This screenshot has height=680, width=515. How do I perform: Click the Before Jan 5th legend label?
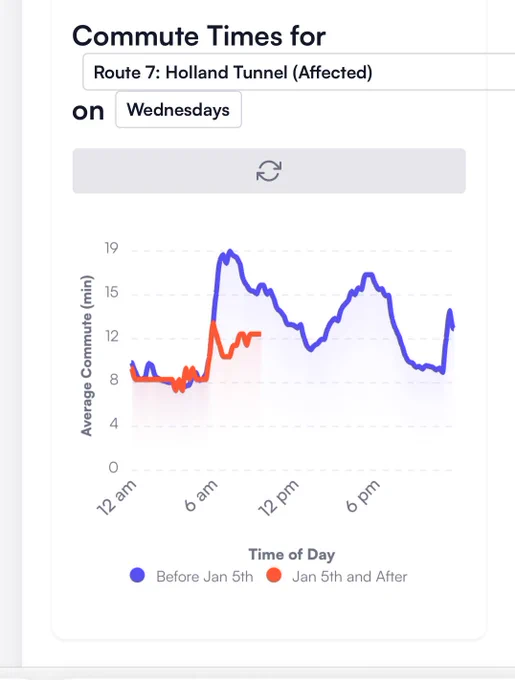205,576
